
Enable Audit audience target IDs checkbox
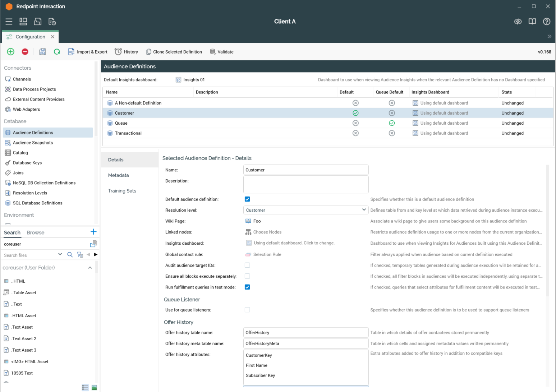pyautogui.click(x=247, y=265)
